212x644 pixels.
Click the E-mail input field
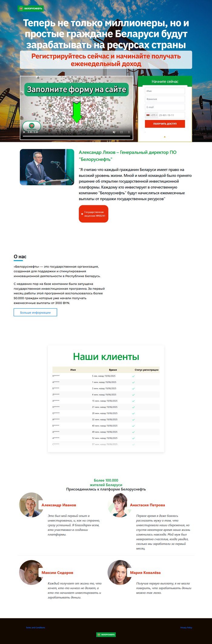[165, 107]
